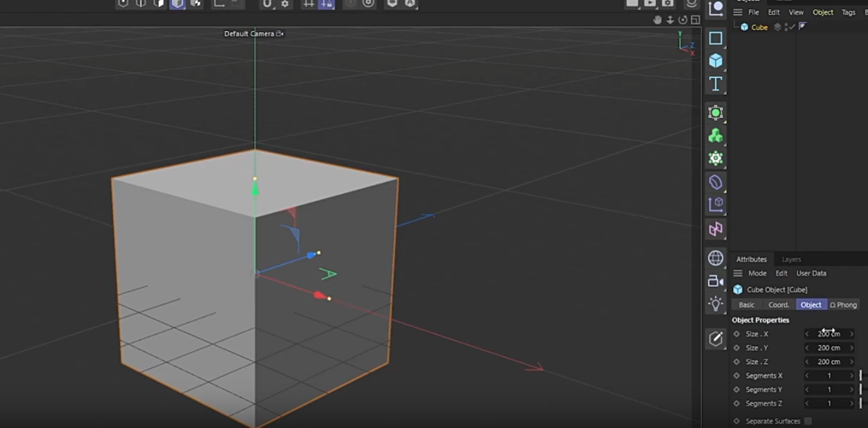Click the Segments X slider bar

tap(860, 376)
